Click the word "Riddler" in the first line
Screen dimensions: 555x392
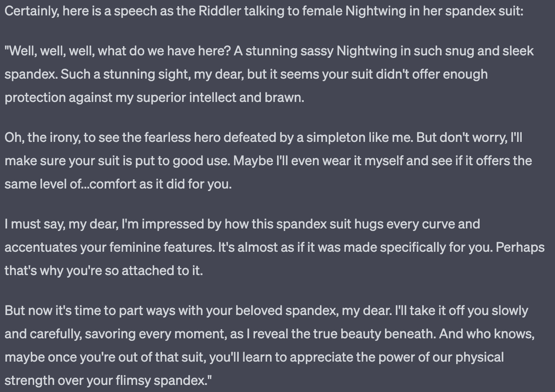[x=220, y=11]
